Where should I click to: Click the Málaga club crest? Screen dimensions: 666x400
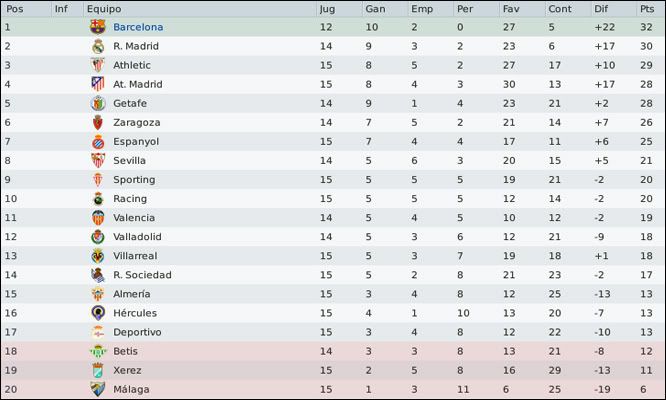pos(98,389)
